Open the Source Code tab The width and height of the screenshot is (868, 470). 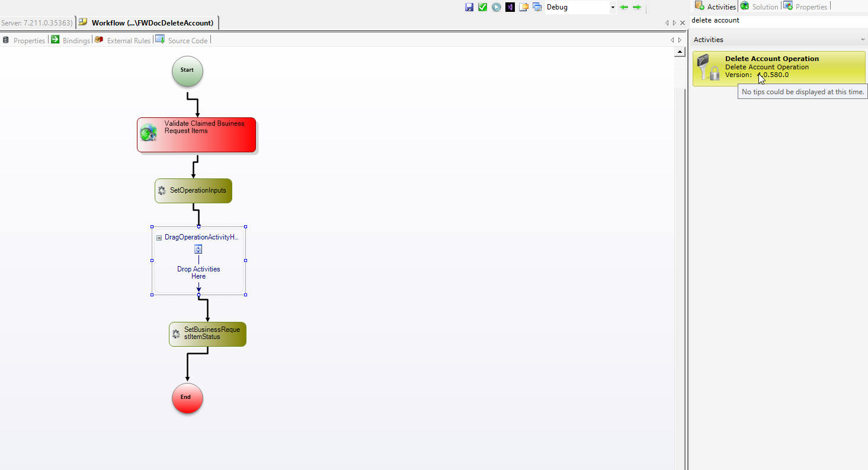181,40
